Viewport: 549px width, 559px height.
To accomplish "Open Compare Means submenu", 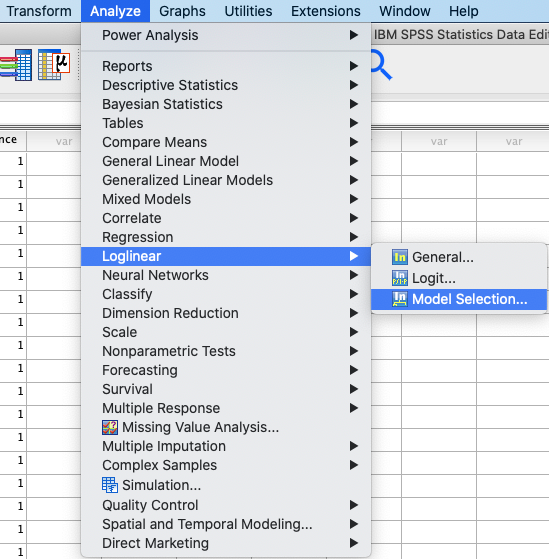I will pos(226,142).
